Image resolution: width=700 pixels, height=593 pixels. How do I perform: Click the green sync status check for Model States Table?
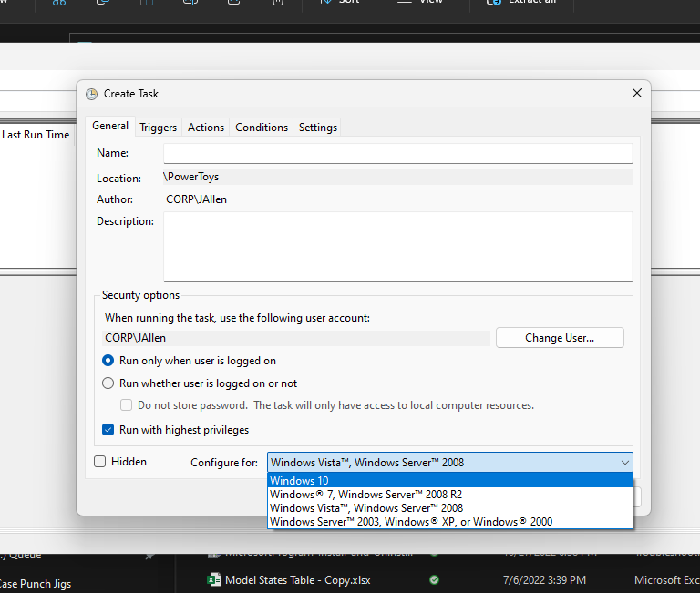tap(434, 580)
